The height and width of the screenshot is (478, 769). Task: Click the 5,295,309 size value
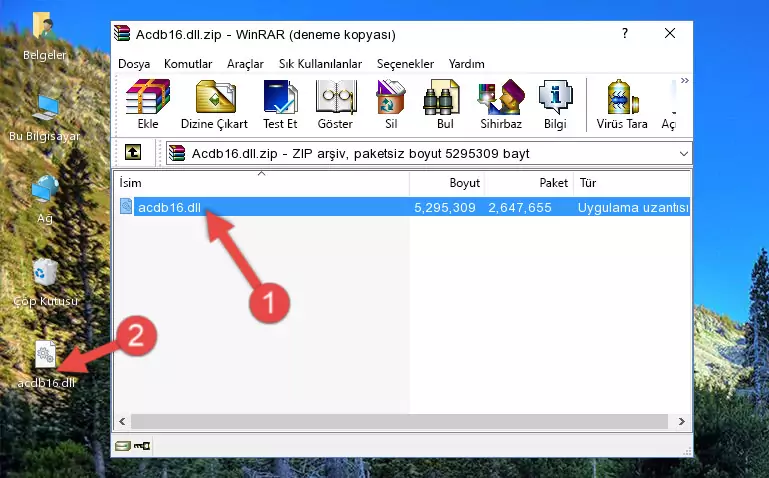tap(445, 207)
